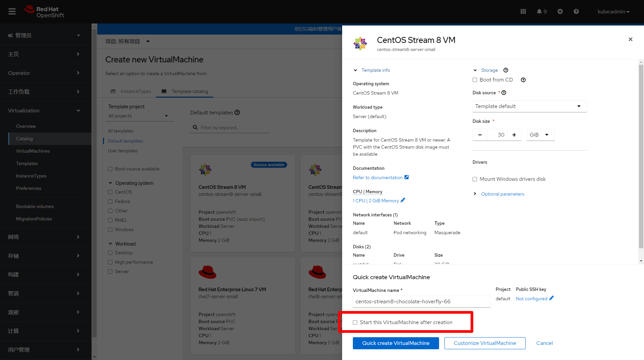Screen dimensions: 644x360
Task: Click Quick create VirtualMachine button
Action: (x=396, y=343)
